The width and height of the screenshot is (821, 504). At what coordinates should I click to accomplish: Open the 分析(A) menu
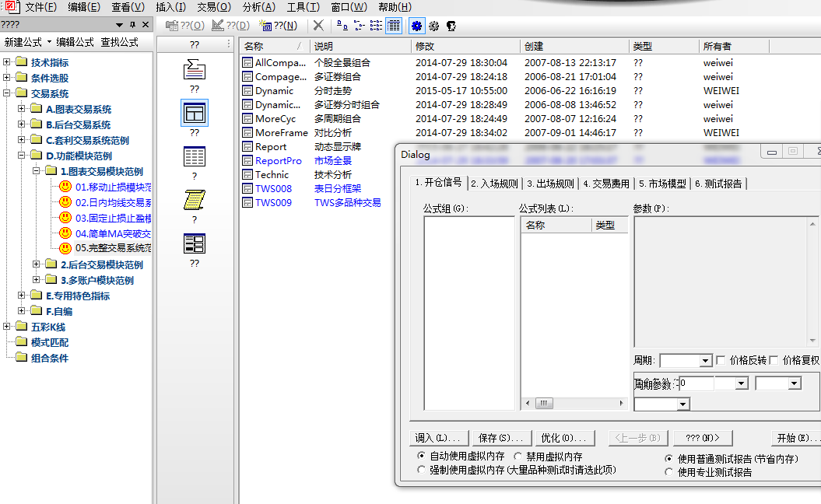pyautogui.click(x=258, y=7)
